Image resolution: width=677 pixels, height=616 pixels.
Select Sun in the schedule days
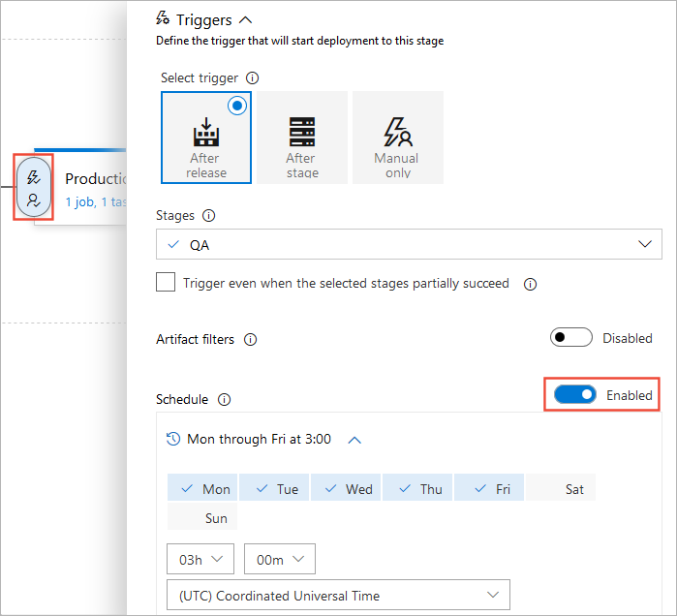(x=202, y=516)
